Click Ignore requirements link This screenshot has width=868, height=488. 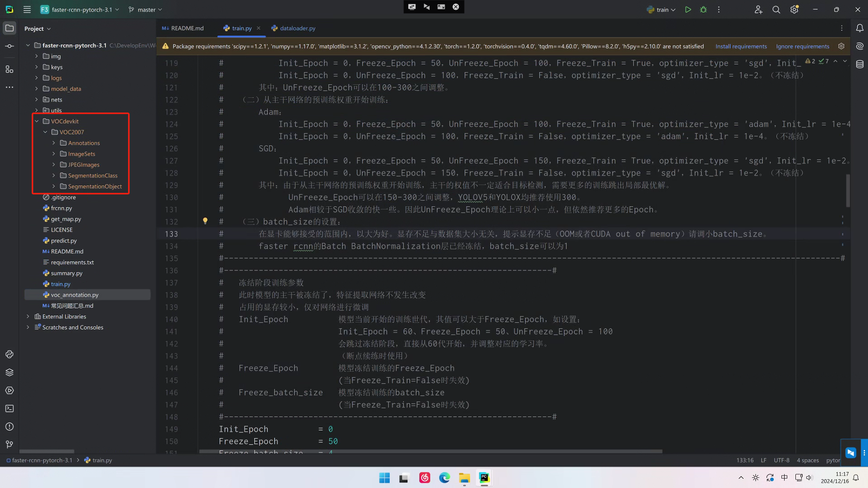803,46
